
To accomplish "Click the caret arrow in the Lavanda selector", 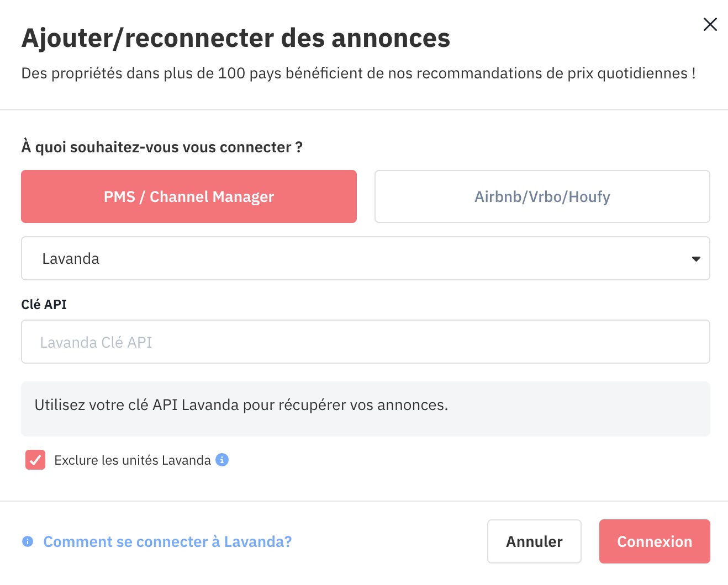I will pyautogui.click(x=696, y=259).
